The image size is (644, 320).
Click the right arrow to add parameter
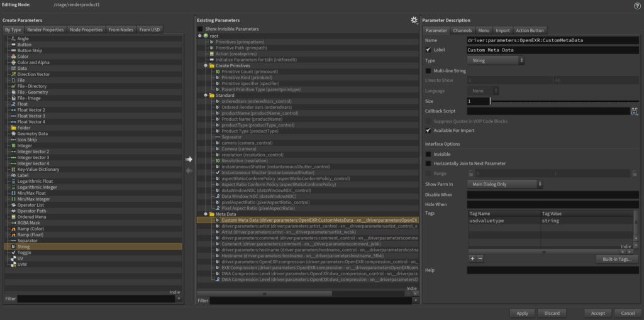click(189, 160)
